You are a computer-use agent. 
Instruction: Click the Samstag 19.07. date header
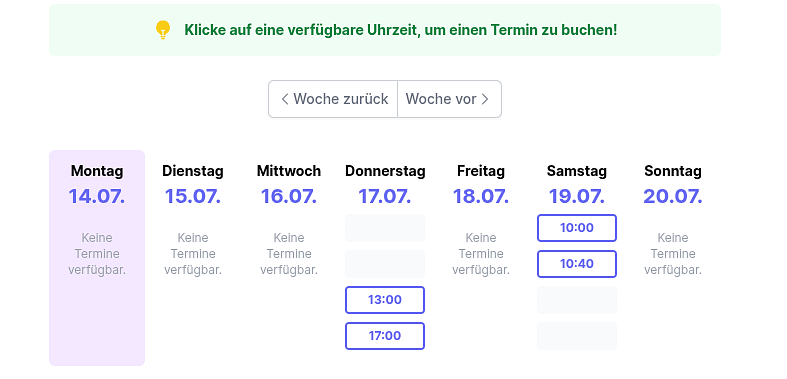(577, 184)
